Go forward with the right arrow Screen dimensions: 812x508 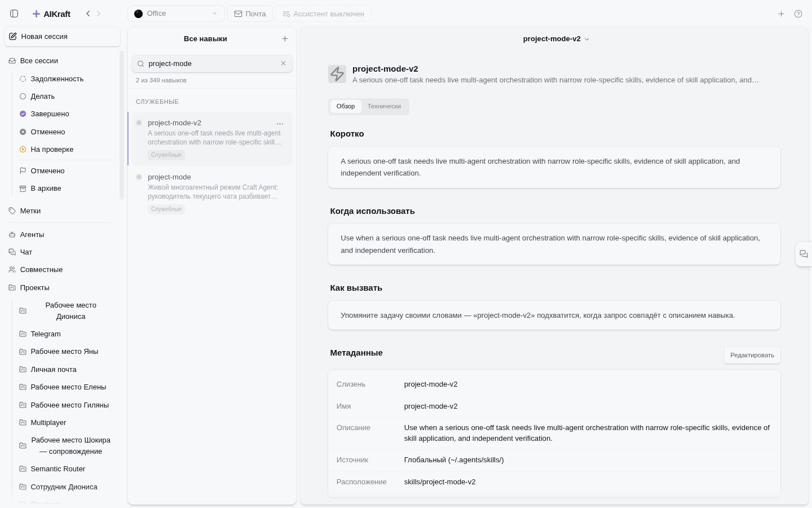coord(99,14)
